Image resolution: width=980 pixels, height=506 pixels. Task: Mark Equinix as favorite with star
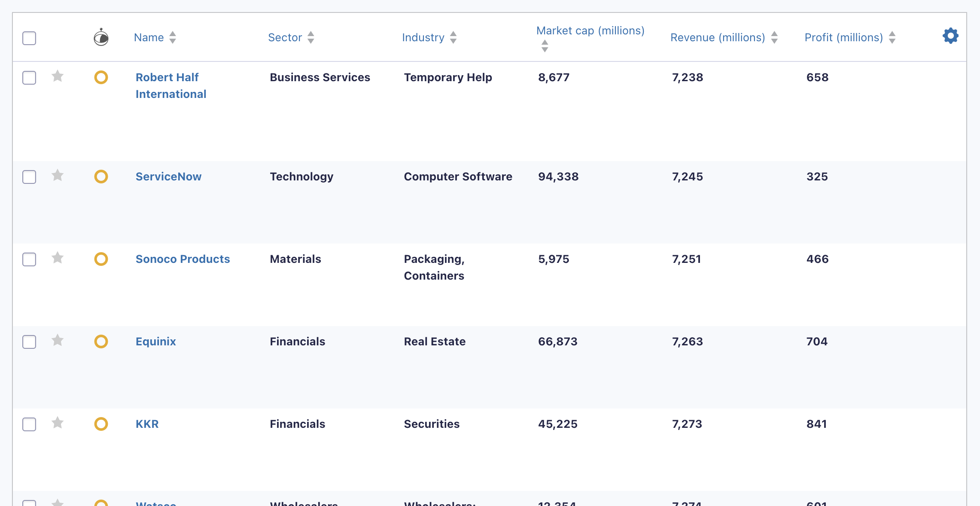58,341
